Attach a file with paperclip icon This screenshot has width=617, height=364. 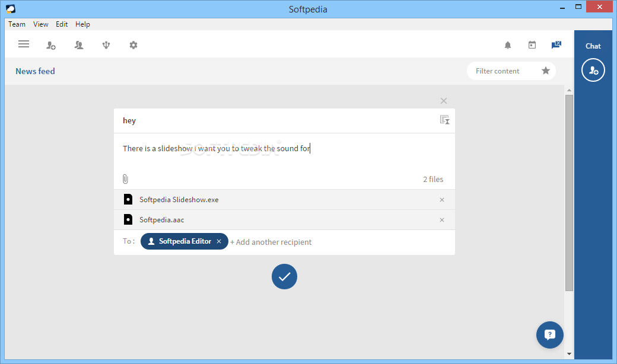pos(125,179)
